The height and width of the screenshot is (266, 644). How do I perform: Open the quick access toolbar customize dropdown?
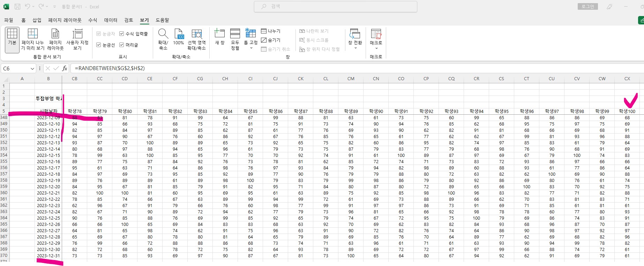(55, 7)
